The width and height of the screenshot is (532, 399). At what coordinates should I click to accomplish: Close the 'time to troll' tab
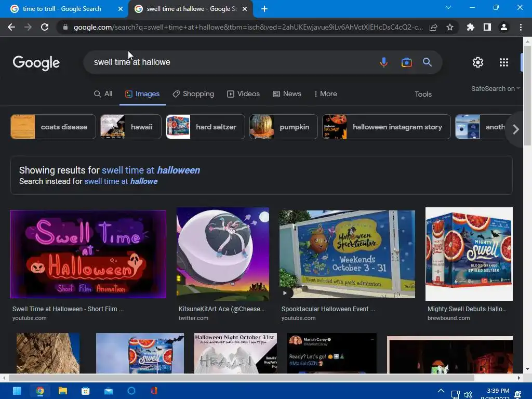click(x=121, y=9)
